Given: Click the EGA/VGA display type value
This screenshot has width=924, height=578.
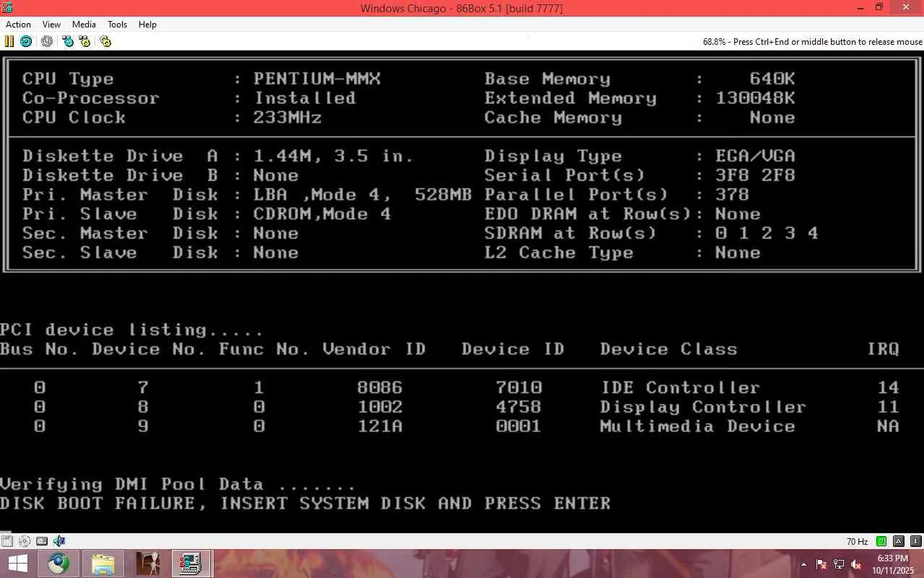Looking at the screenshot, I should [x=755, y=156].
